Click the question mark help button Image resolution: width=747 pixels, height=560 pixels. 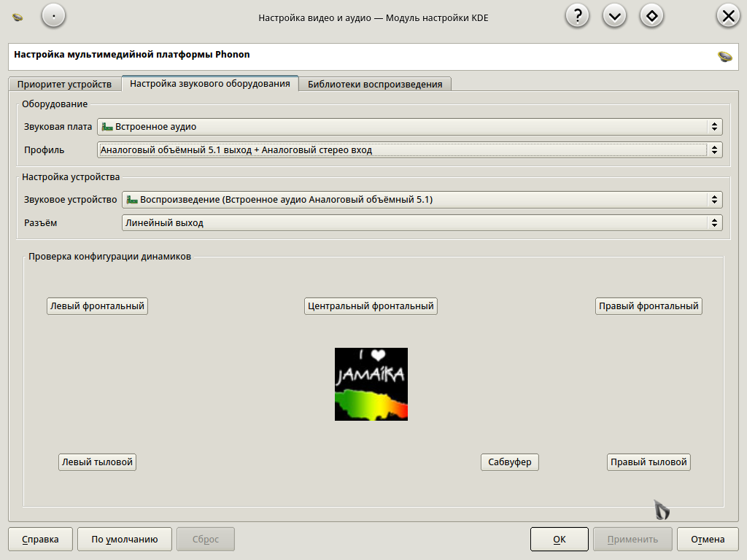pos(578,16)
